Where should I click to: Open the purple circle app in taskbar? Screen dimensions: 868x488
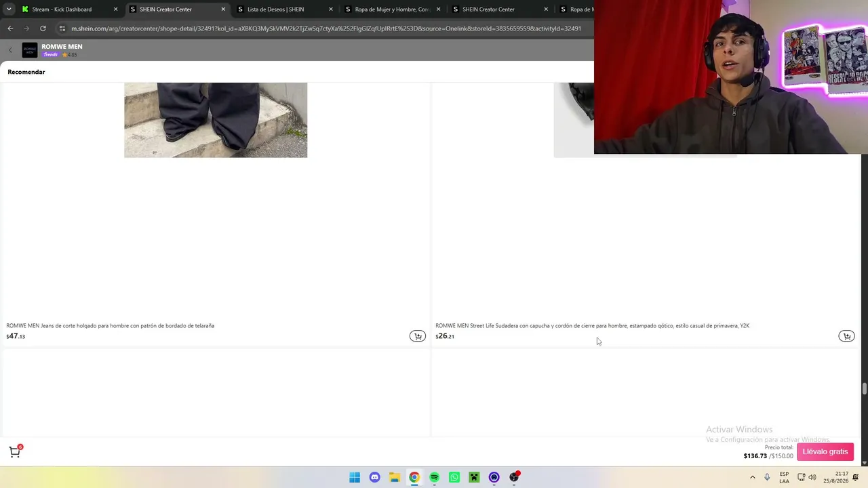[x=494, y=477]
